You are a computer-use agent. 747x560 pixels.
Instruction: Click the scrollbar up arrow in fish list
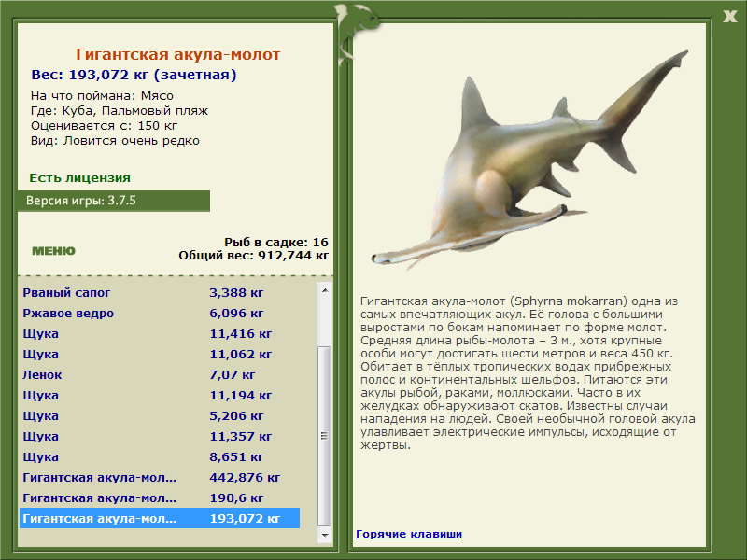[x=324, y=290]
